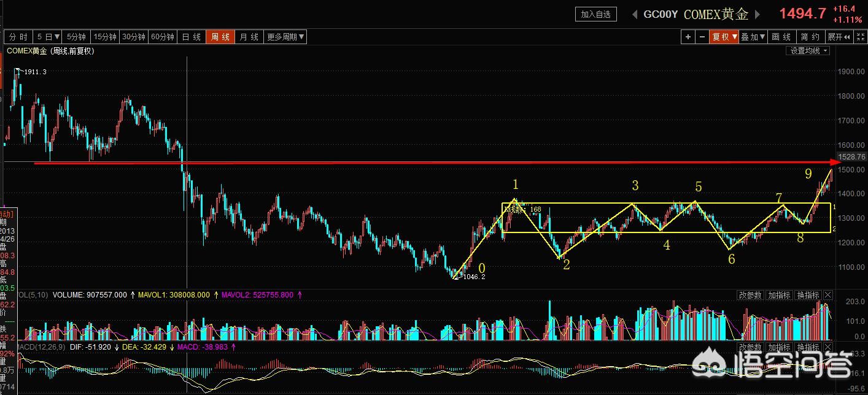The height and width of the screenshot is (395, 868).
Task: Click the VOLUME: 907557.000 readout
Action: click(x=89, y=295)
